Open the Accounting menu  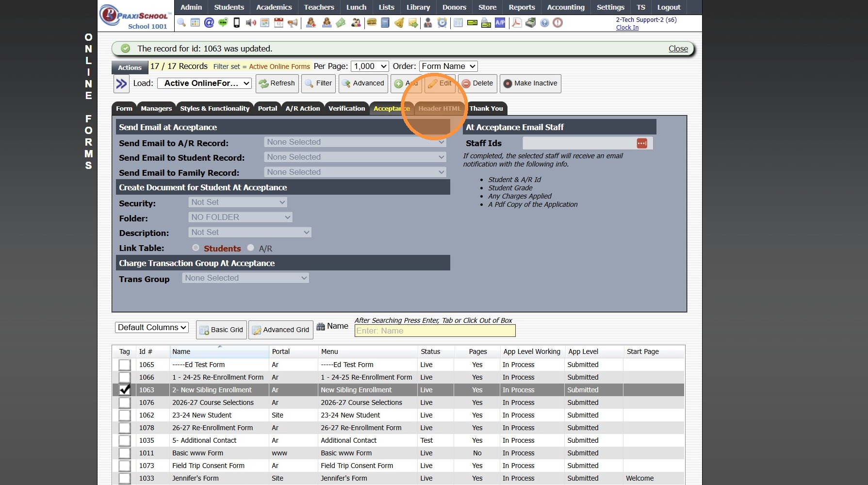tap(565, 7)
